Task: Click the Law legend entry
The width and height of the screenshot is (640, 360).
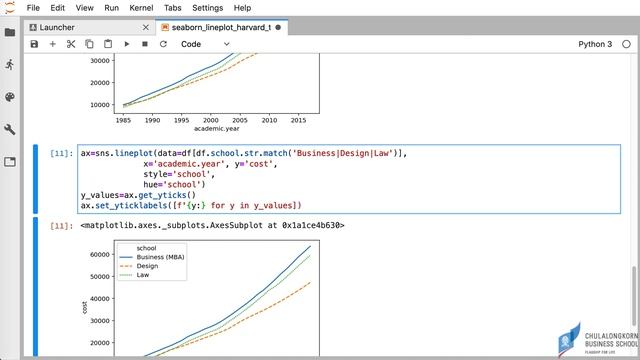Action: 134,275
